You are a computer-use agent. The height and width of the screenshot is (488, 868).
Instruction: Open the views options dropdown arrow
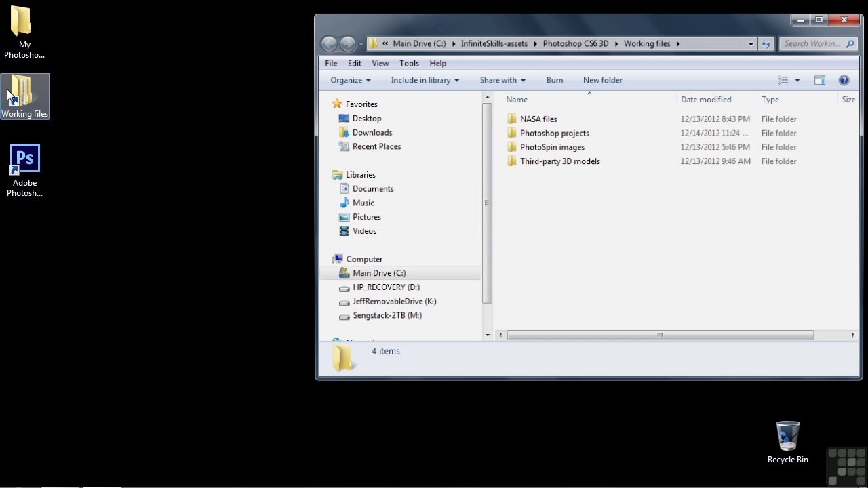point(797,80)
